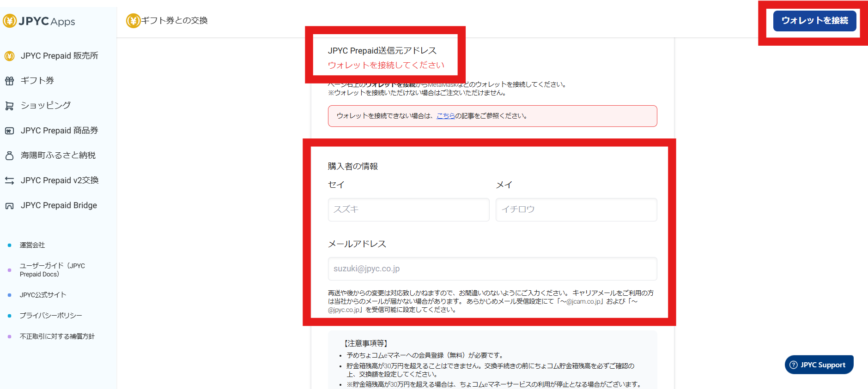This screenshot has height=389, width=868.
Task: Click the ウォレットを接続 button
Action: 814,21
